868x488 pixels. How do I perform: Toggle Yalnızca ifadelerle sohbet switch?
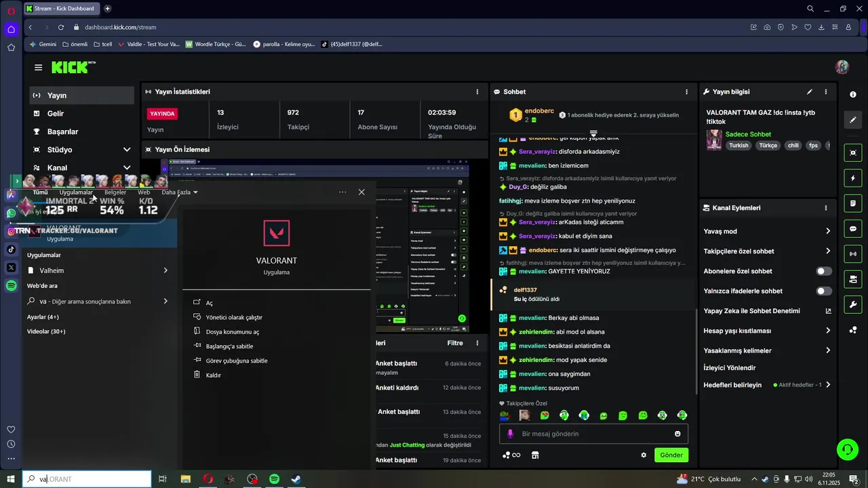tap(824, 291)
